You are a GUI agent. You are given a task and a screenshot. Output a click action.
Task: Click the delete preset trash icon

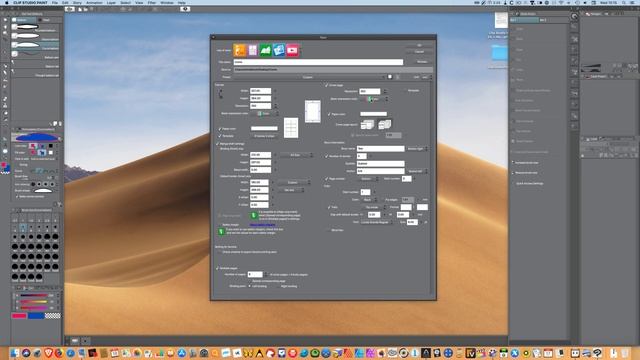[x=398, y=77]
